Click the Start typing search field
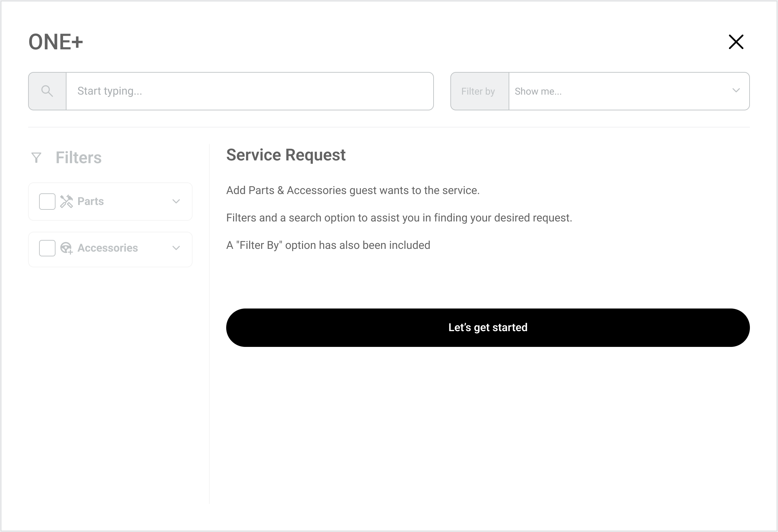 click(x=250, y=91)
